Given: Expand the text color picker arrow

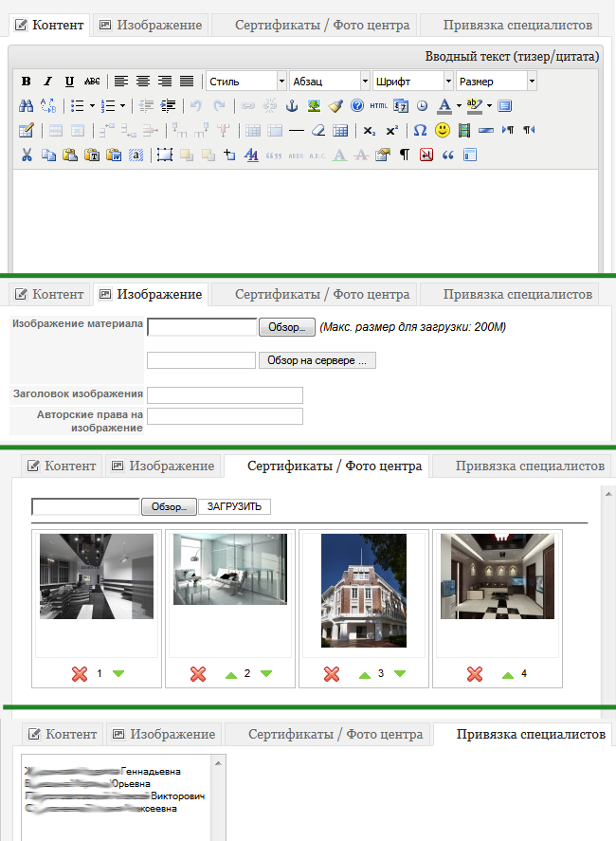Looking at the screenshot, I should (459, 105).
